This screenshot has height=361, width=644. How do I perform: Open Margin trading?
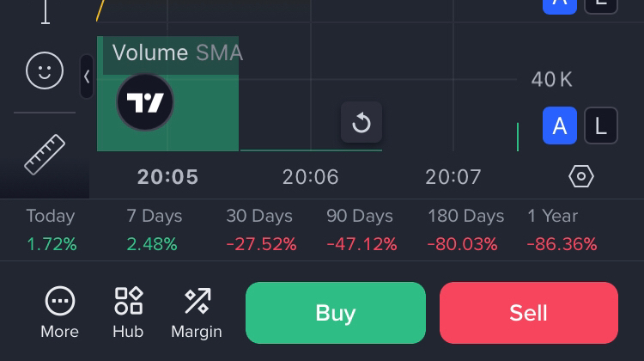(x=197, y=313)
